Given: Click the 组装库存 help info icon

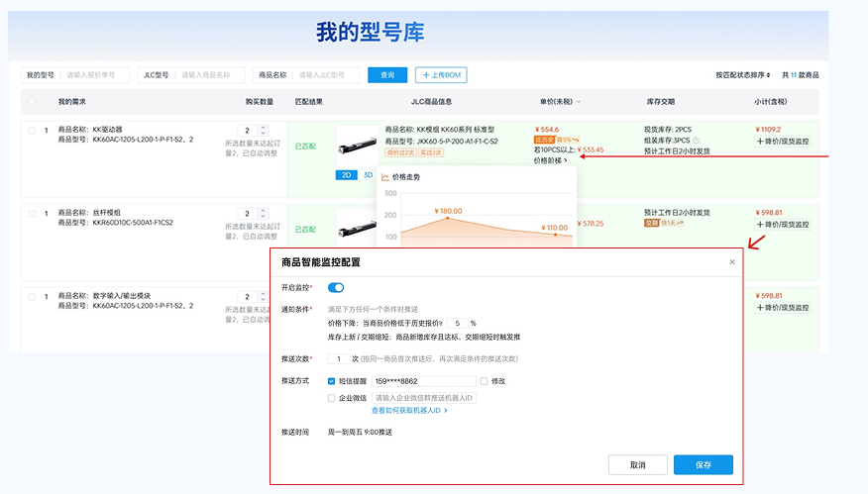Looking at the screenshot, I should click(696, 141).
